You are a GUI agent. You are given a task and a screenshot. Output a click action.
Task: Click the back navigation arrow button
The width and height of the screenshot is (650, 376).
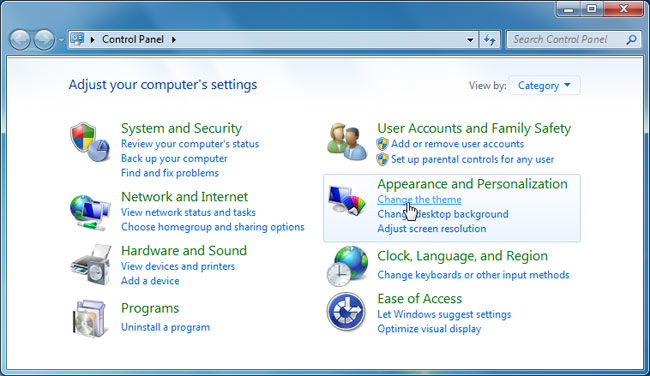click(20, 40)
